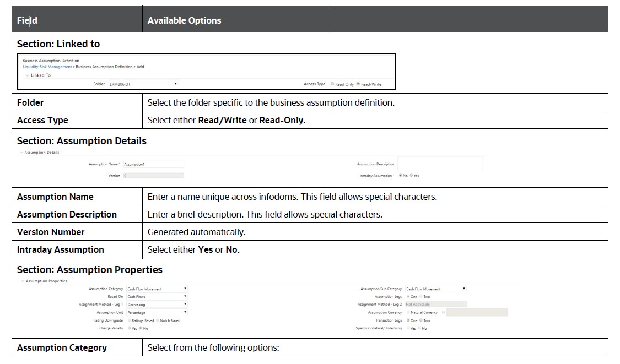
Task: Click the 'Version Number' table row label
Action: pyautogui.click(x=51, y=232)
